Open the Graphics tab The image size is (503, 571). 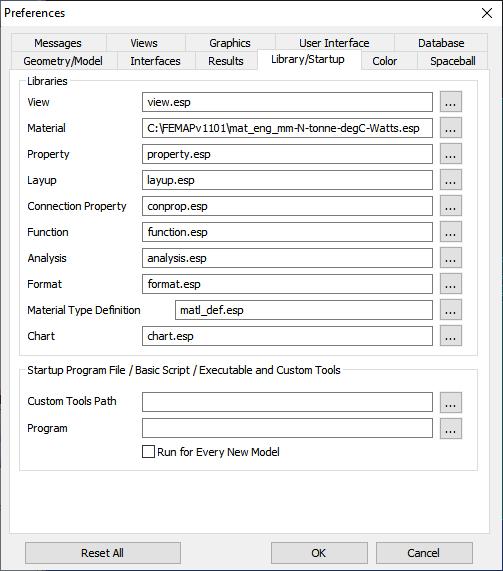[x=230, y=43]
